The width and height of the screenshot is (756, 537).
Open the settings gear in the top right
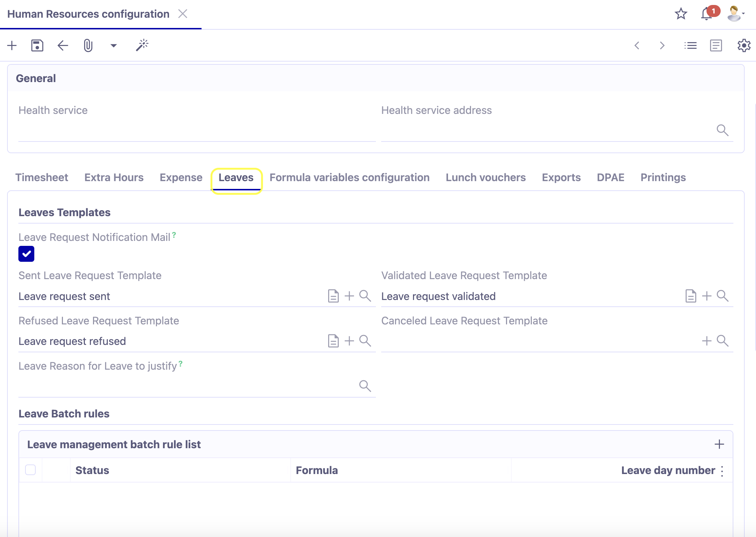[x=743, y=45]
